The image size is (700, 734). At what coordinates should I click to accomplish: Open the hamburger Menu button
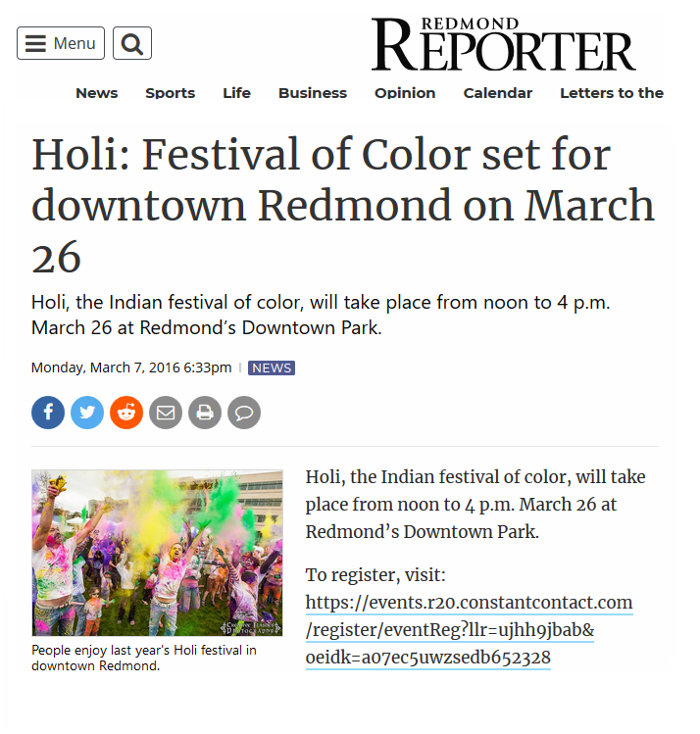click(x=61, y=43)
